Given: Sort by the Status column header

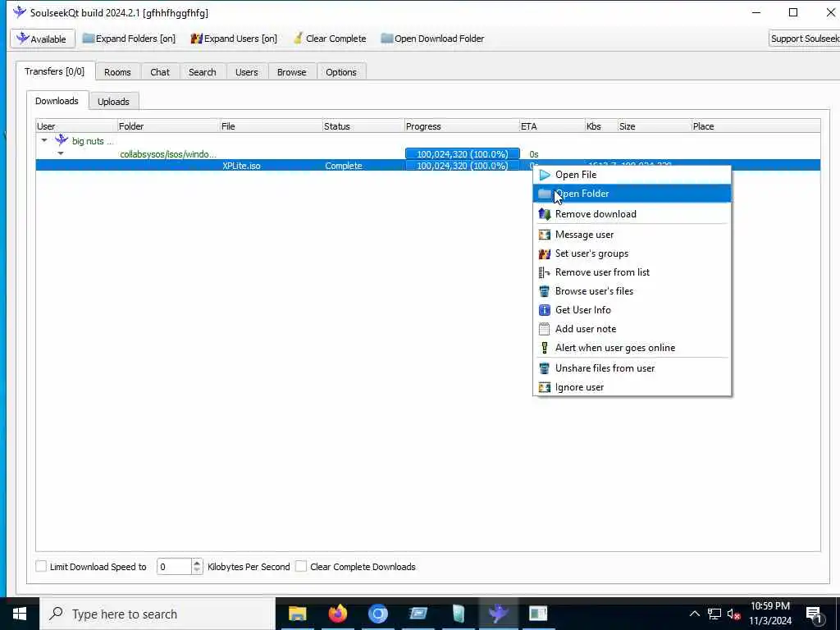Looking at the screenshot, I should [x=363, y=126].
